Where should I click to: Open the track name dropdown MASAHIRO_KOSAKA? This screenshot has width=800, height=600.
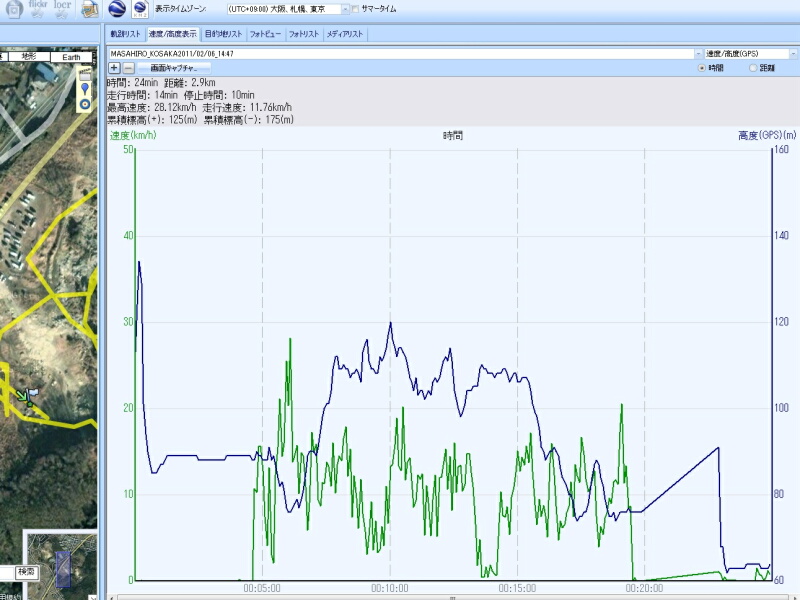[698, 54]
